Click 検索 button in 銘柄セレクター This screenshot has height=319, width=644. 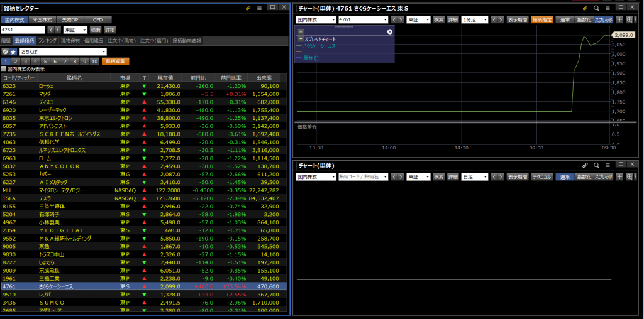click(x=96, y=30)
